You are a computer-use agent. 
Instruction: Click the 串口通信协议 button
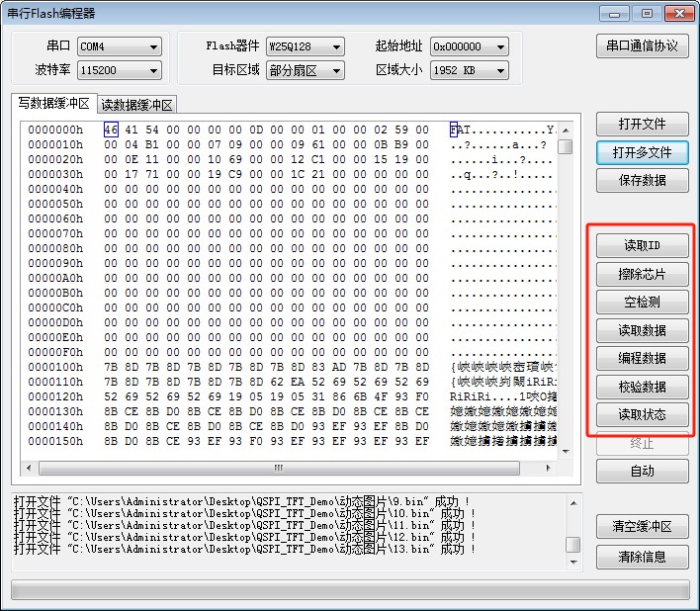pyautogui.click(x=642, y=45)
